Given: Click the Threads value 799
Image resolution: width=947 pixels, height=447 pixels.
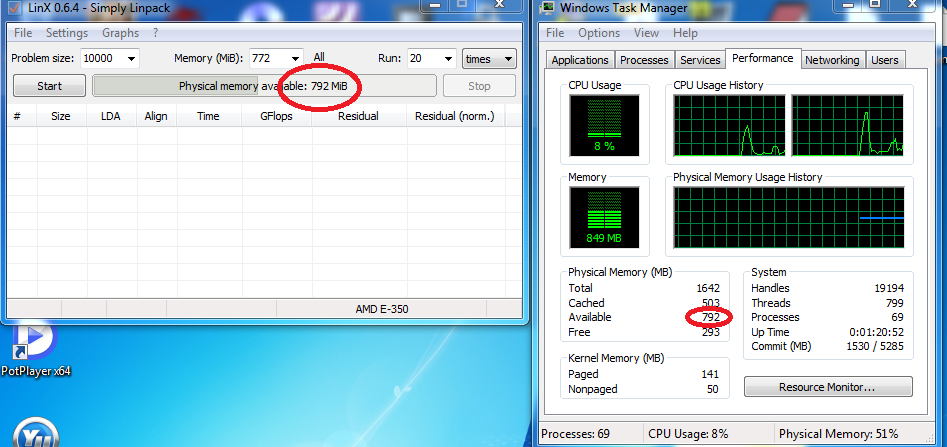Looking at the screenshot, I should (894, 303).
